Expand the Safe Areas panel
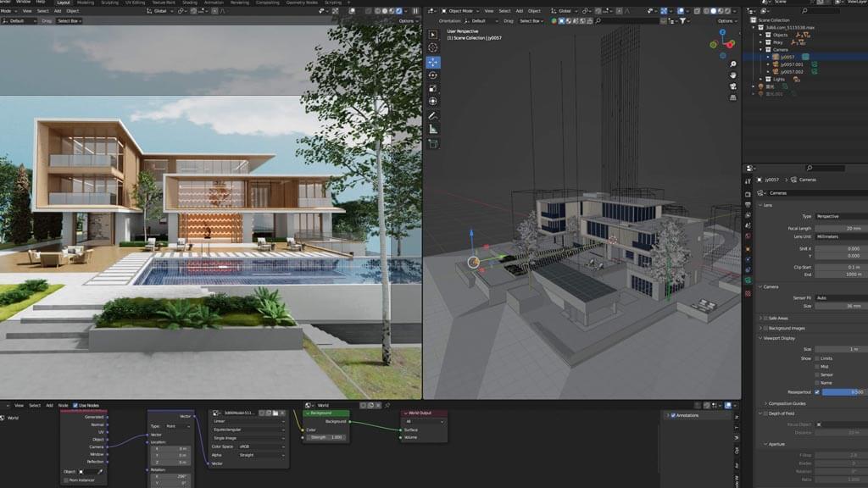This screenshot has height=488, width=868. tap(781, 318)
